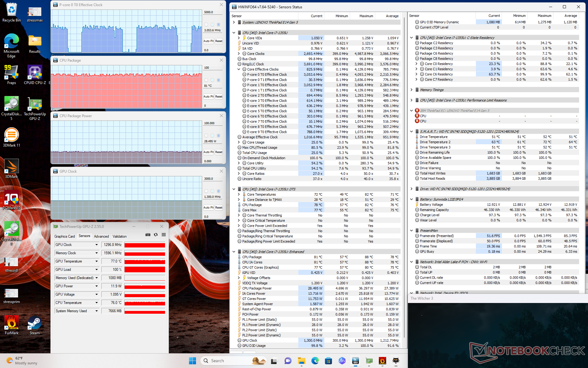Screen dimensions: 588x368
Task: Click max value field in P-core graph
Action: tap(213, 12)
